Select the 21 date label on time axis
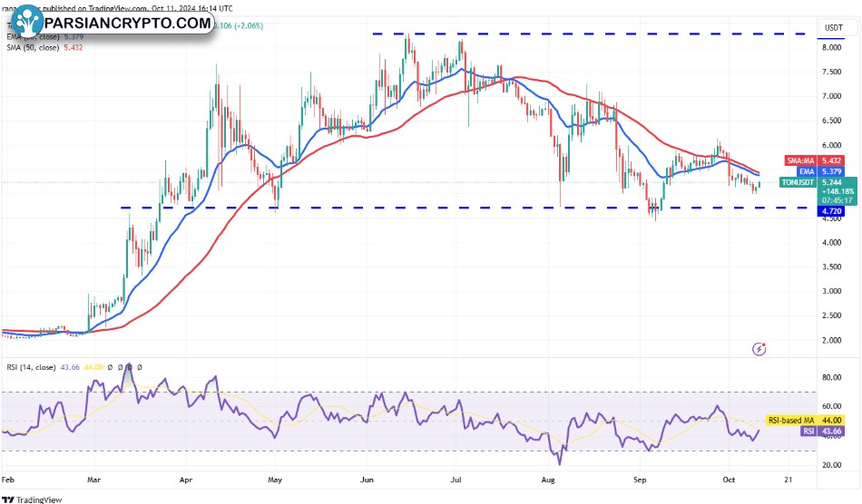Viewport: 862px width, 504px height. pos(789,480)
